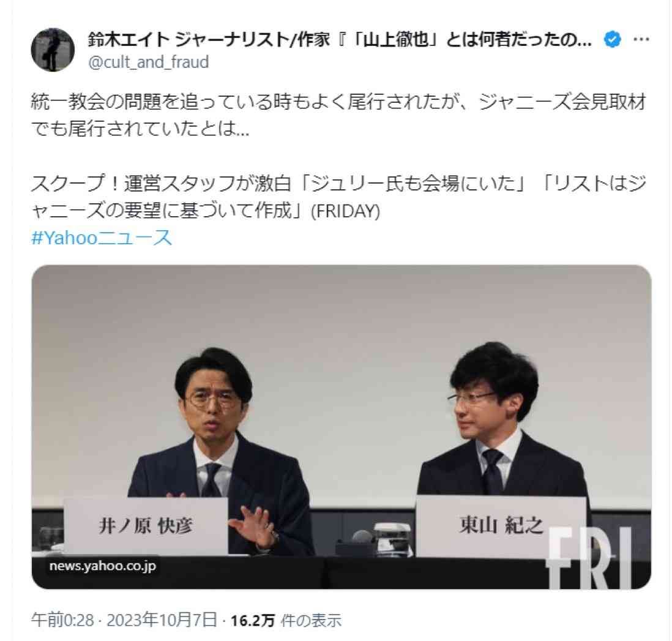Click the water glass between the name plates
672x641 pixels.
click(x=391, y=539)
